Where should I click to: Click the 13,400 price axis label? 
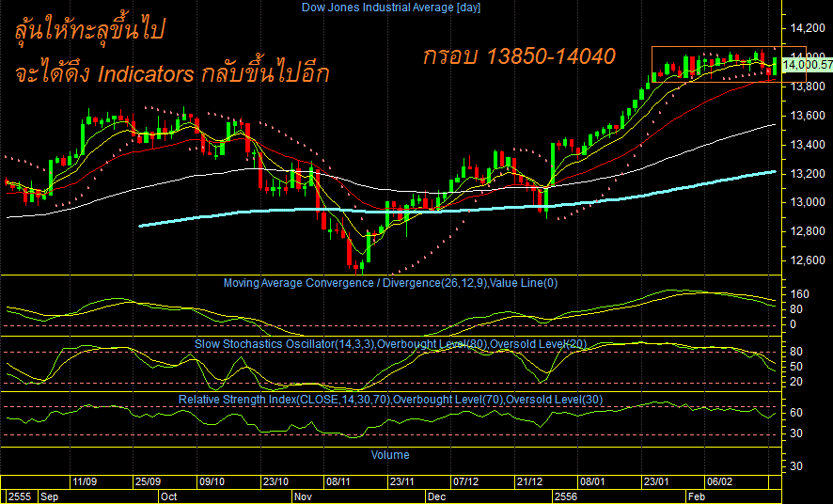pos(808,145)
